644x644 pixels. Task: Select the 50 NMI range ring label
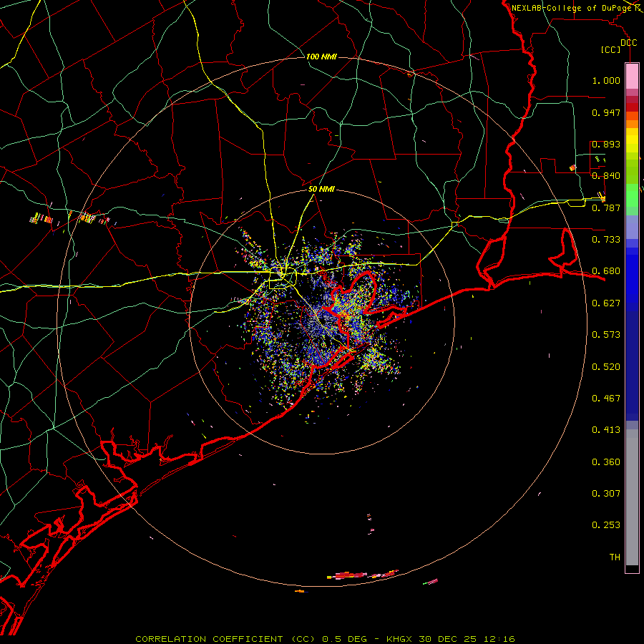[x=321, y=189]
